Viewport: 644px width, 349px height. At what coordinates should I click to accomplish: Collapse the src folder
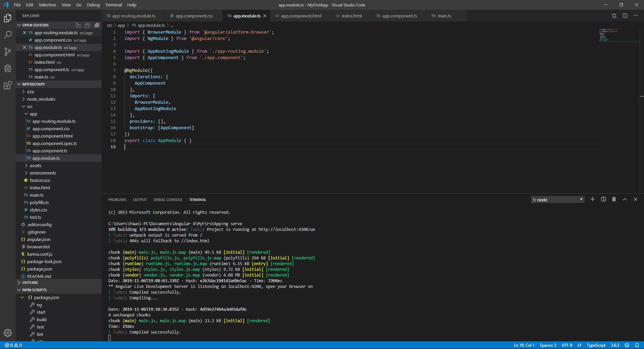[x=30, y=106]
